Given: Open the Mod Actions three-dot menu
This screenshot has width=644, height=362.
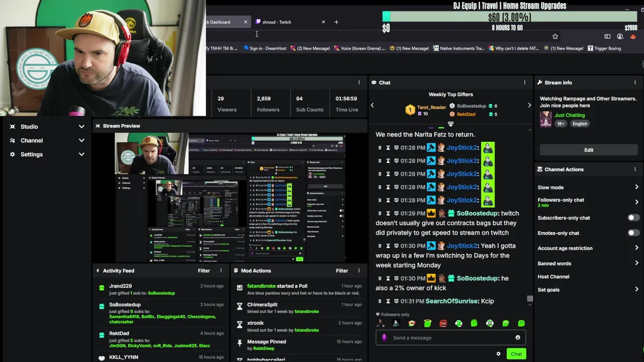Looking at the screenshot, I should coord(359,270).
